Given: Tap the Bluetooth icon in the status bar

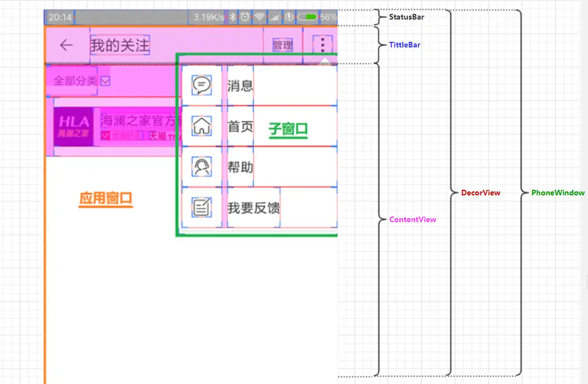Looking at the screenshot, I should tap(233, 17).
